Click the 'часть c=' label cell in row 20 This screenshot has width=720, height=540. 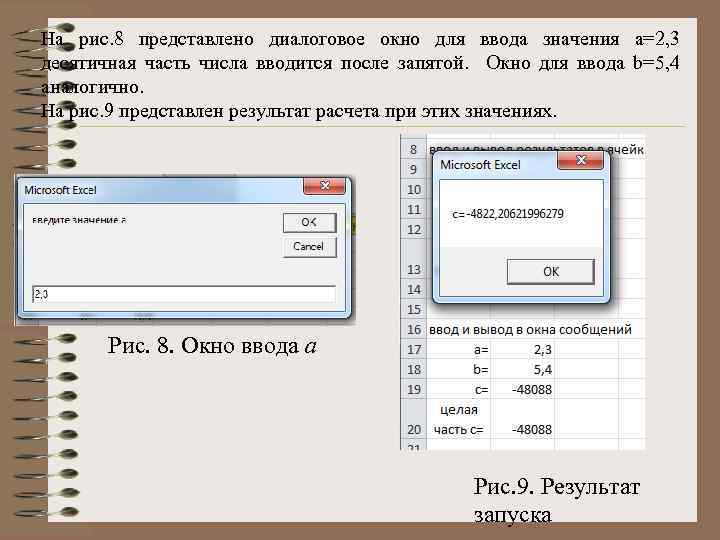459,419
